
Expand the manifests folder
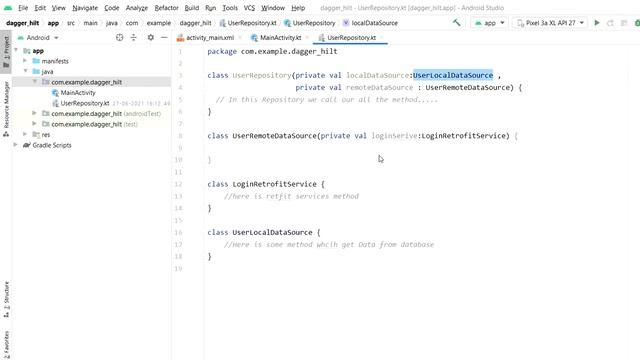pos(25,61)
